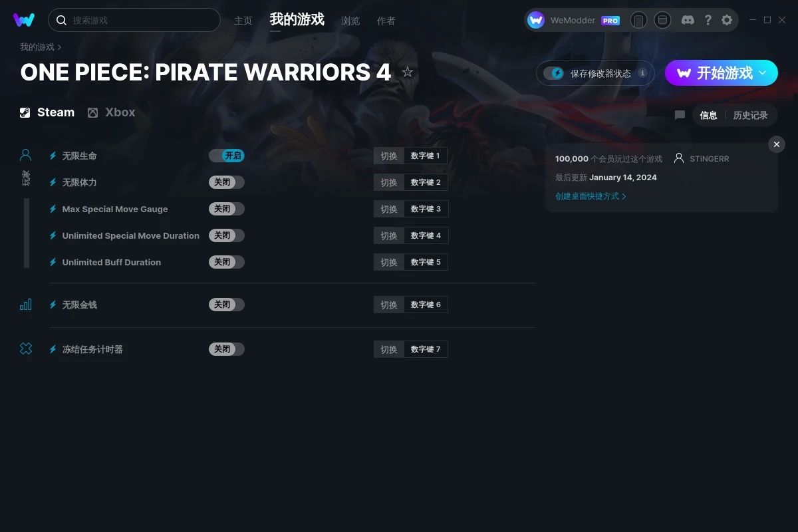Screen dimensions: 798x532
Task: Click the WeMod logo icon
Action: click(x=24, y=20)
